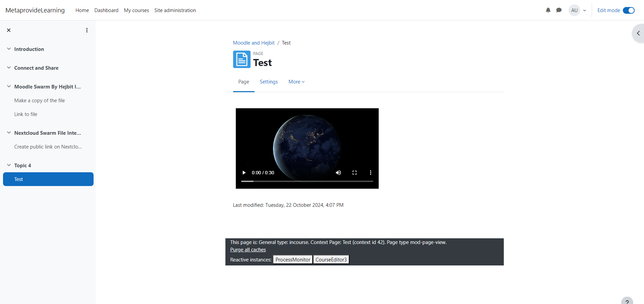Open the AU user menu dropdown
This screenshot has width=644, height=304.
(578, 10)
